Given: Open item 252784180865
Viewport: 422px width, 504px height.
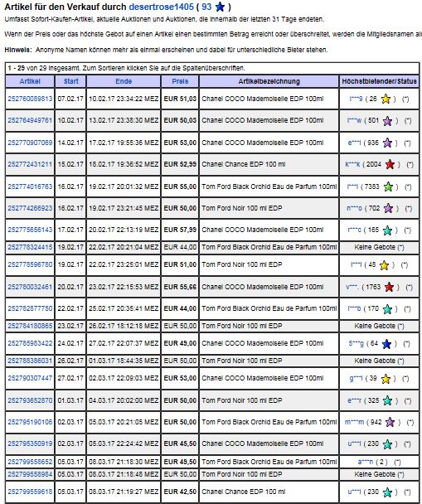Looking at the screenshot, I should (30, 326).
